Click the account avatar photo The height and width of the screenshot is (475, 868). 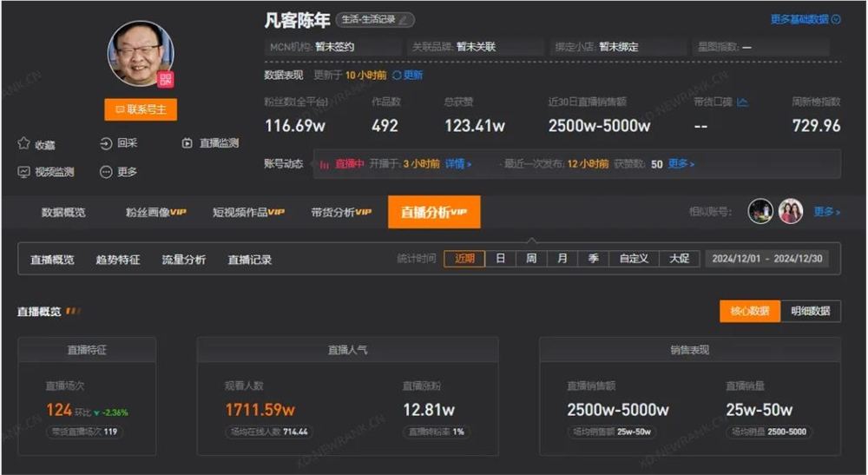[141, 54]
